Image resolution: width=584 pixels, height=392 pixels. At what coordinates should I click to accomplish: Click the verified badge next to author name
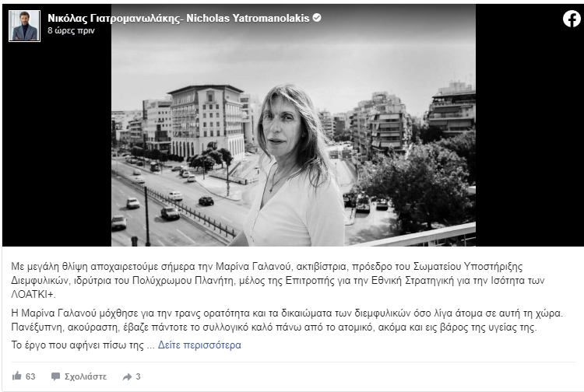317,17
